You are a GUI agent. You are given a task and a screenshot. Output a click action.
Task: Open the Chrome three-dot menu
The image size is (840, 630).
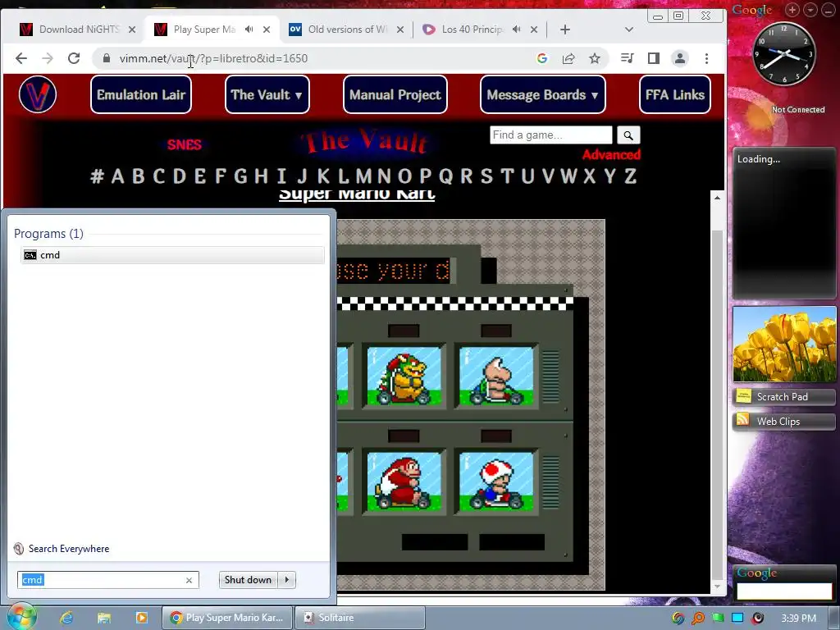706,58
